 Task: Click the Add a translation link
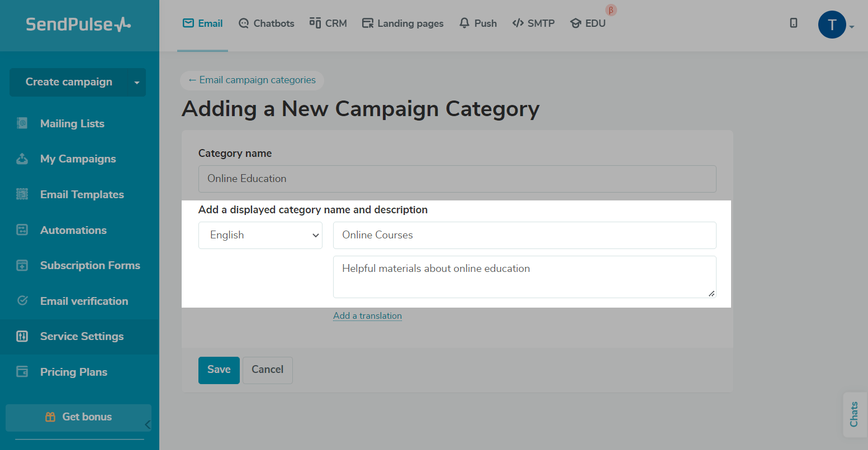(367, 316)
